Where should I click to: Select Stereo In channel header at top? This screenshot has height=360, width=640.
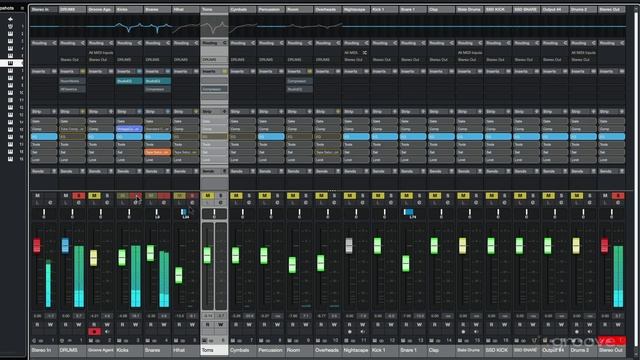click(x=44, y=9)
